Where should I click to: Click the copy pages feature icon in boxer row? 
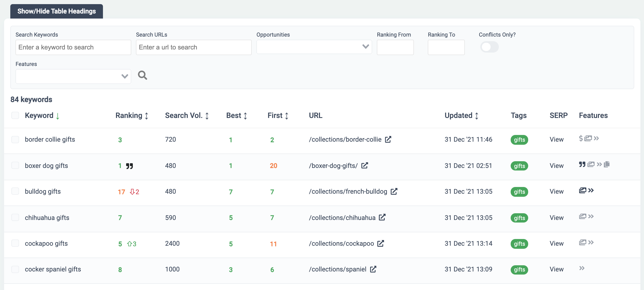point(607,164)
